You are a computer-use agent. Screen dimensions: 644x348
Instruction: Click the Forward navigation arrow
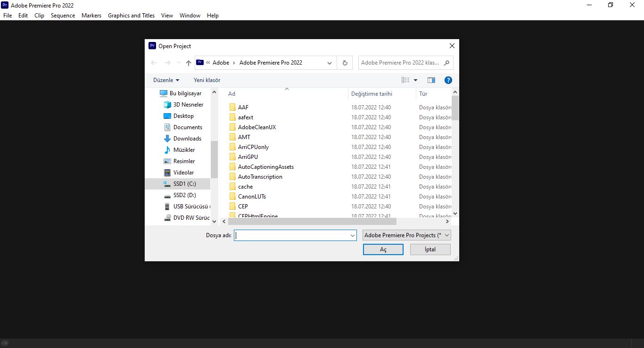coord(167,63)
